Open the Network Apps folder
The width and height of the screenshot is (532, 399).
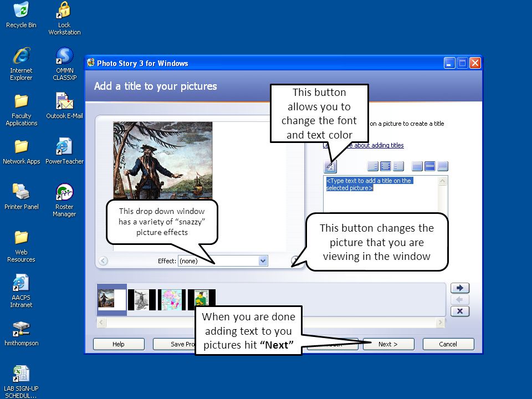(21, 151)
